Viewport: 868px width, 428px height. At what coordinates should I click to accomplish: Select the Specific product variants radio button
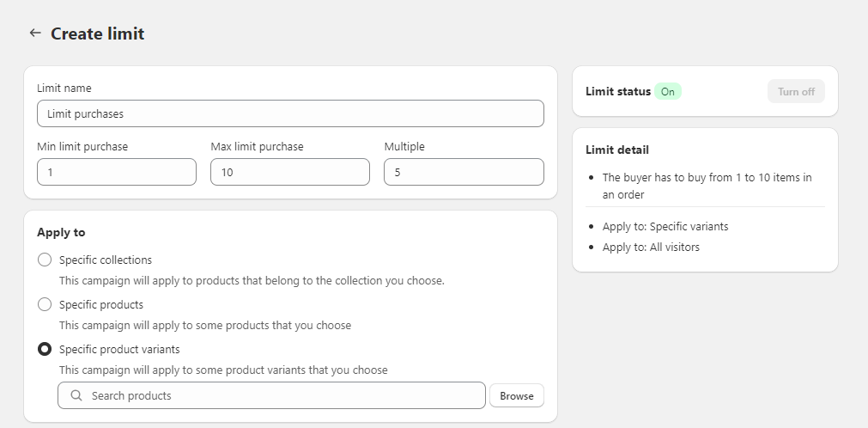[x=45, y=349]
